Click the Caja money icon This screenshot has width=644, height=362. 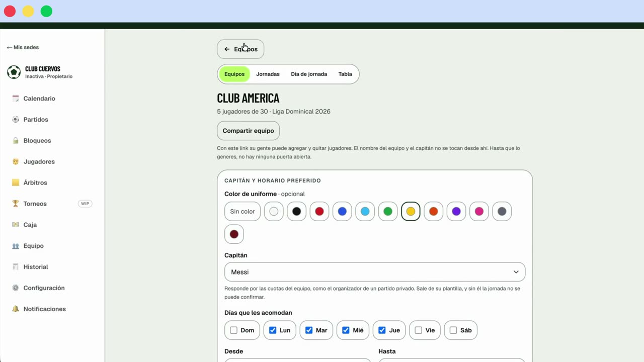point(16,225)
